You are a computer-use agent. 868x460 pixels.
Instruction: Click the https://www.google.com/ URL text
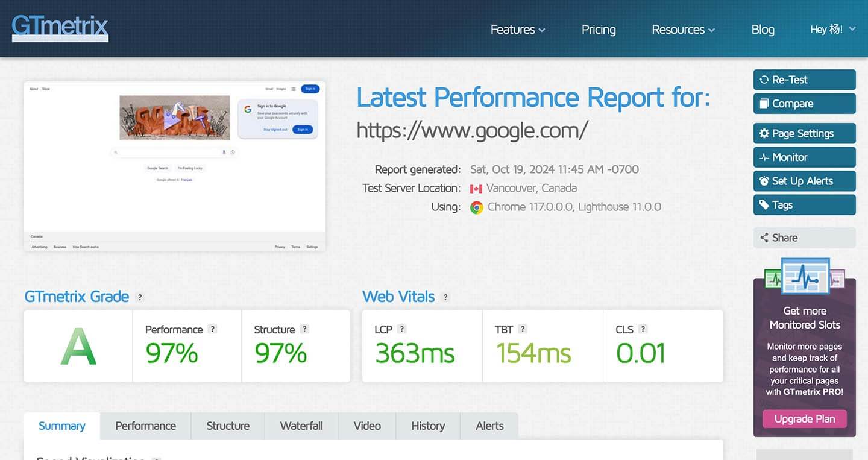click(472, 130)
